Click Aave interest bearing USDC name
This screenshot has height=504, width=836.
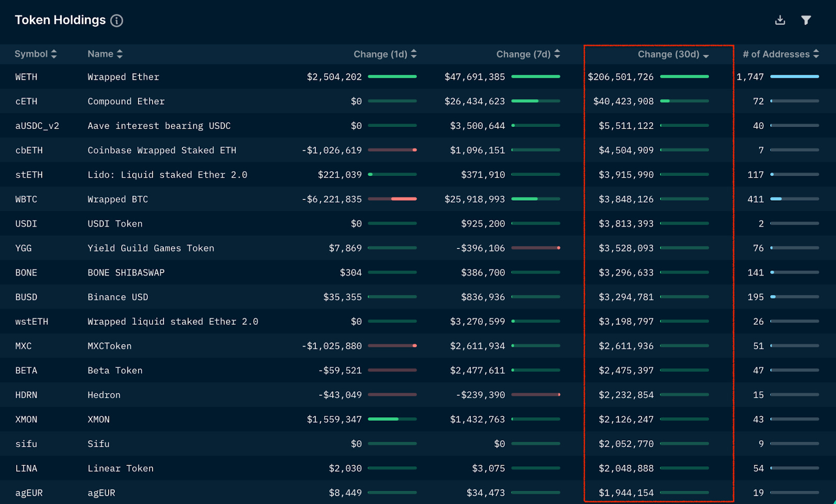click(159, 126)
